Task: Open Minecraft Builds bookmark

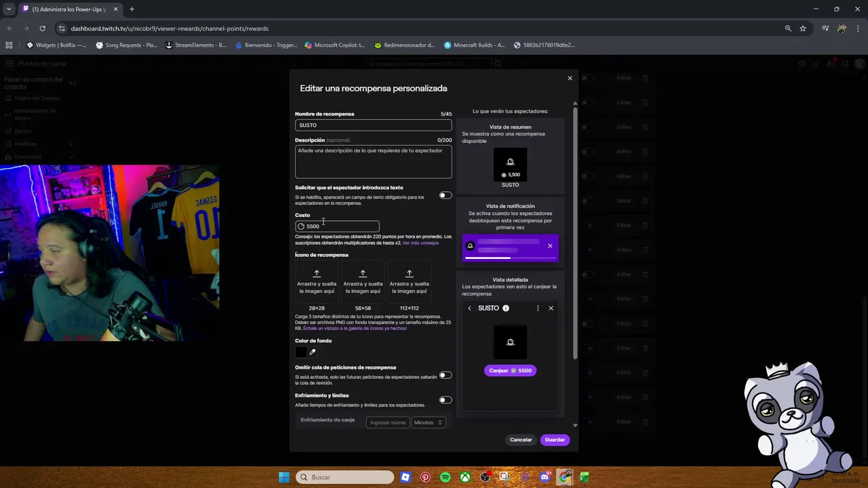Action: click(475, 45)
